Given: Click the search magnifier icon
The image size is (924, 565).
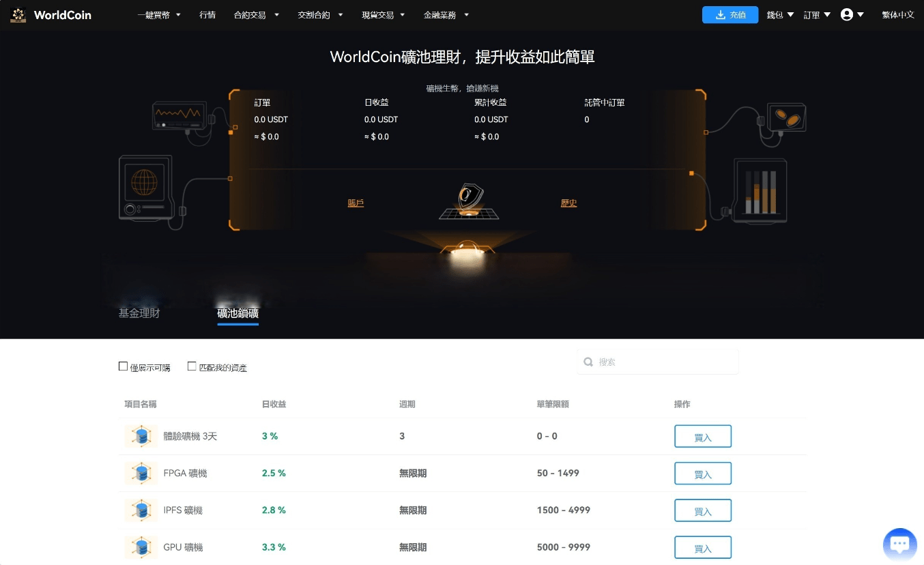Looking at the screenshot, I should tap(588, 362).
